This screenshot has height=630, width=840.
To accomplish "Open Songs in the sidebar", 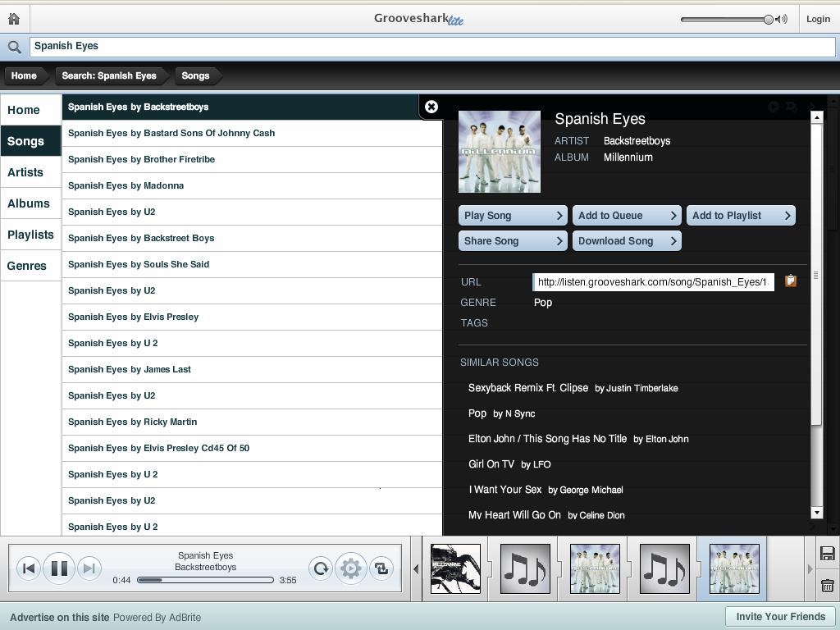I will 31,141.
